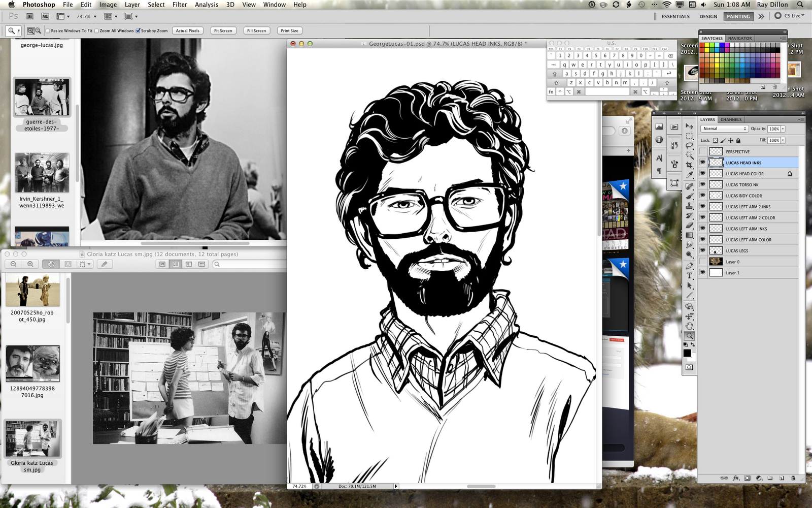
Task: Select the Line tool
Action: coord(689,296)
